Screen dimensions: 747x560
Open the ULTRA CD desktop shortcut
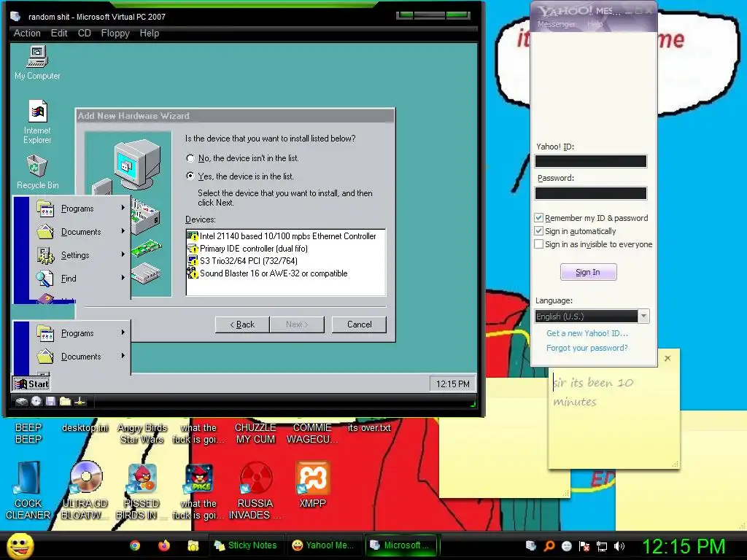tap(85, 489)
